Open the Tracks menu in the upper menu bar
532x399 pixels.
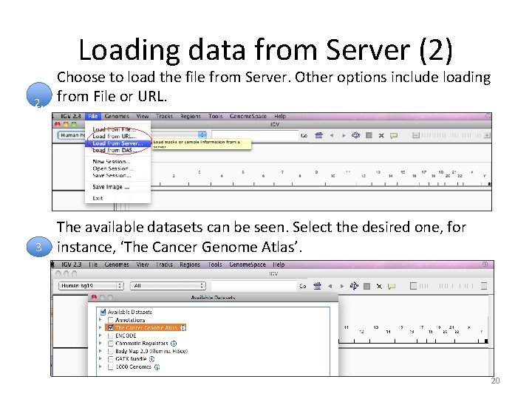(164, 117)
